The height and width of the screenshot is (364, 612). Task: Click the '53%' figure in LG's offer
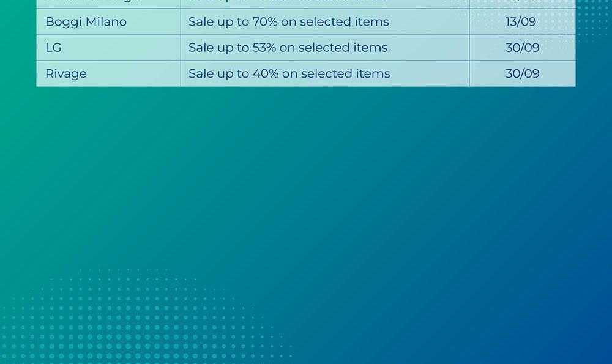pyautogui.click(x=264, y=48)
